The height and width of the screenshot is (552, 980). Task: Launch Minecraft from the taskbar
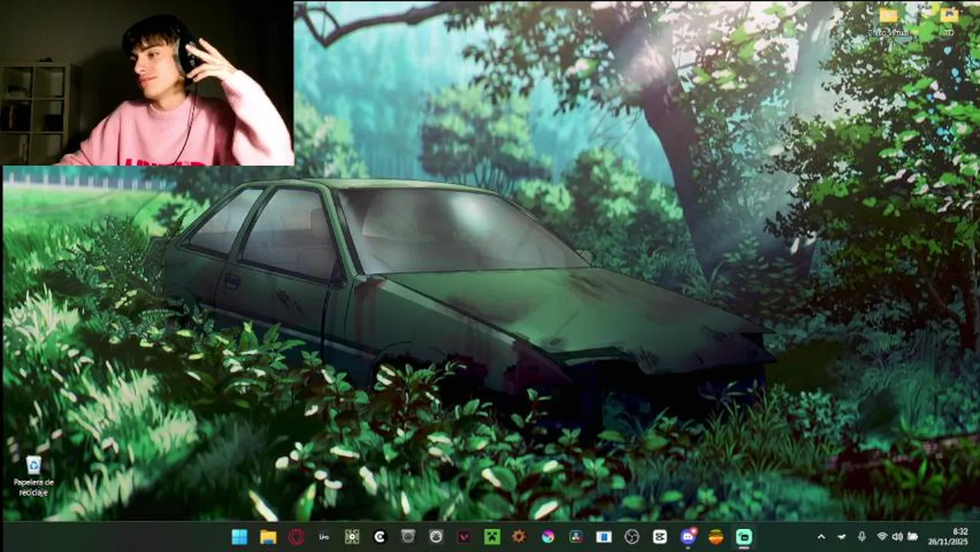pyautogui.click(x=492, y=537)
